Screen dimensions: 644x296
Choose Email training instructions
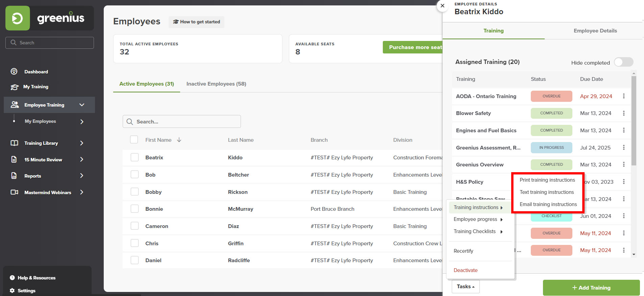point(548,204)
